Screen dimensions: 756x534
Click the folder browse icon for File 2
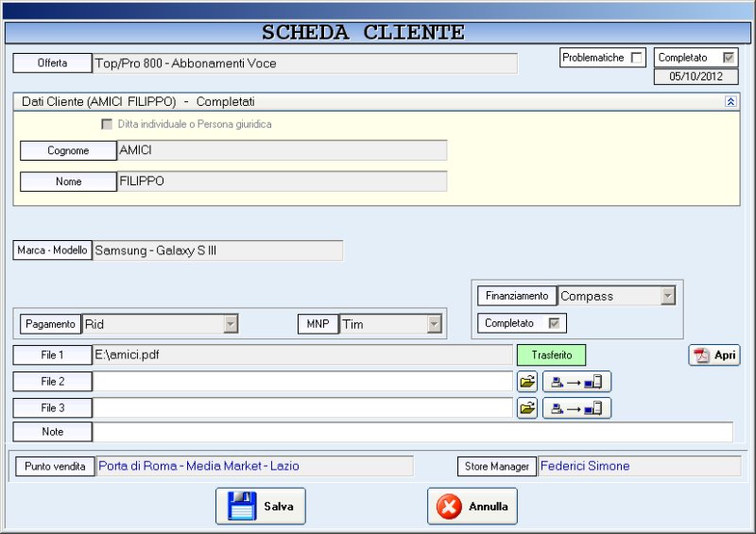point(527,382)
